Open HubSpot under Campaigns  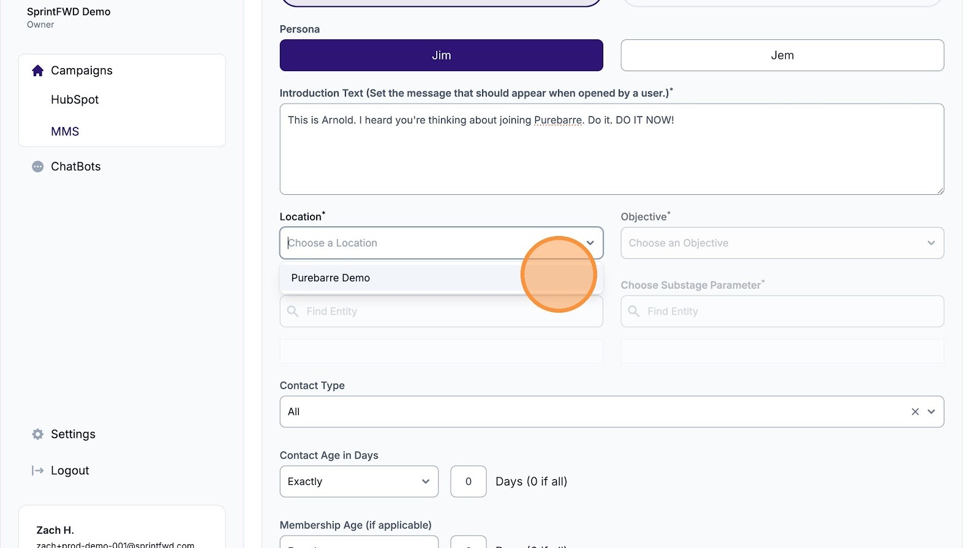coord(75,100)
